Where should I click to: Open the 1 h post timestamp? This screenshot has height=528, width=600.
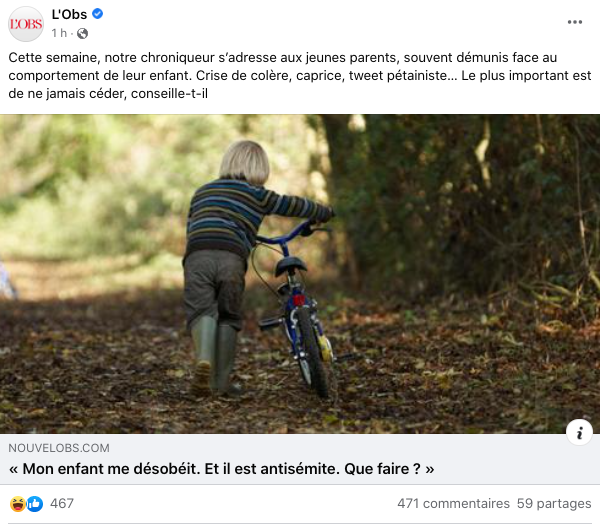coord(59,33)
